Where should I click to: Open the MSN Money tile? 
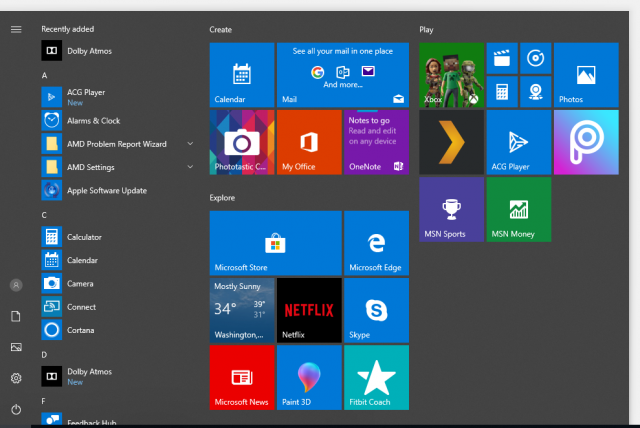point(519,209)
